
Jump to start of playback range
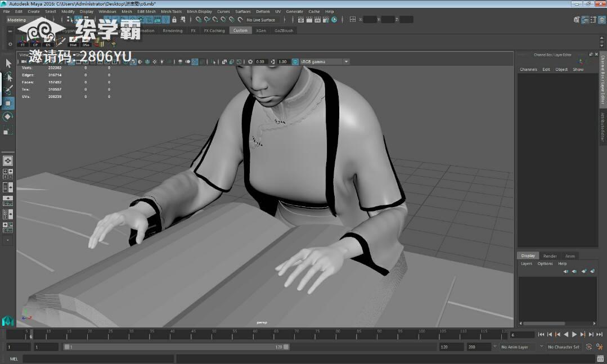coord(541,335)
